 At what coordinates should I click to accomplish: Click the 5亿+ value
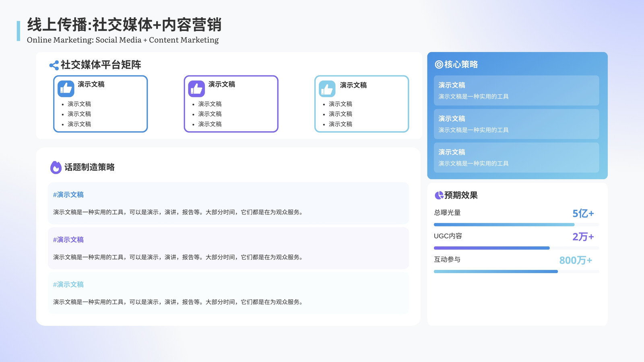point(583,214)
